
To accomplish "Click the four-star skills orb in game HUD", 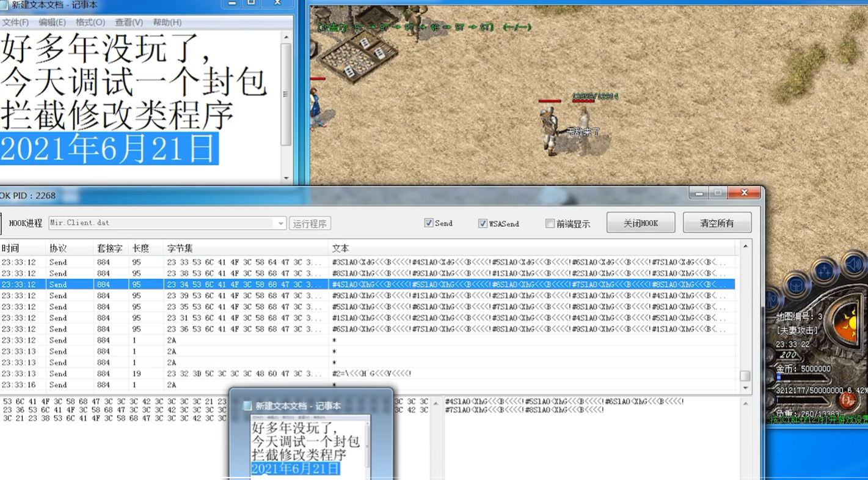I will coord(825,271).
